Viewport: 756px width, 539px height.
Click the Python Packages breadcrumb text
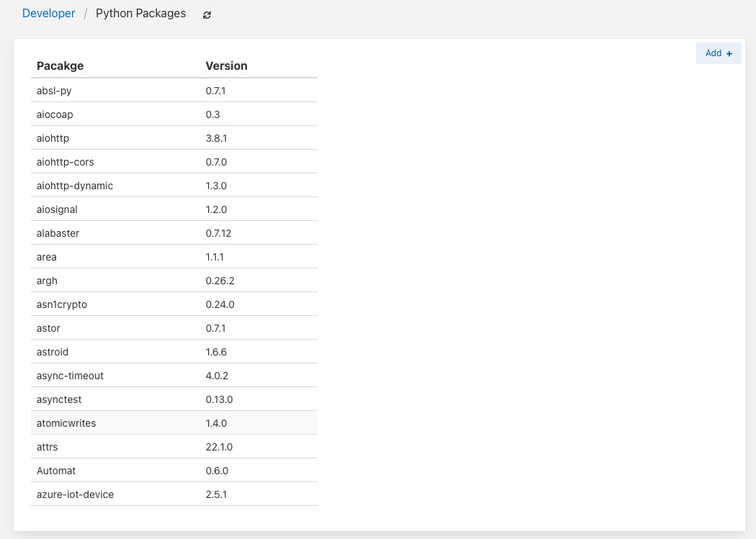tap(140, 14)
